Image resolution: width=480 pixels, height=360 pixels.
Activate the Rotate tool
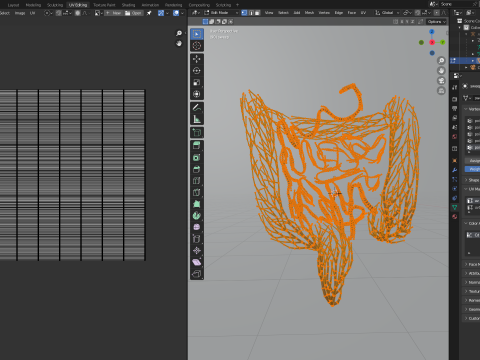click(197, 71)
